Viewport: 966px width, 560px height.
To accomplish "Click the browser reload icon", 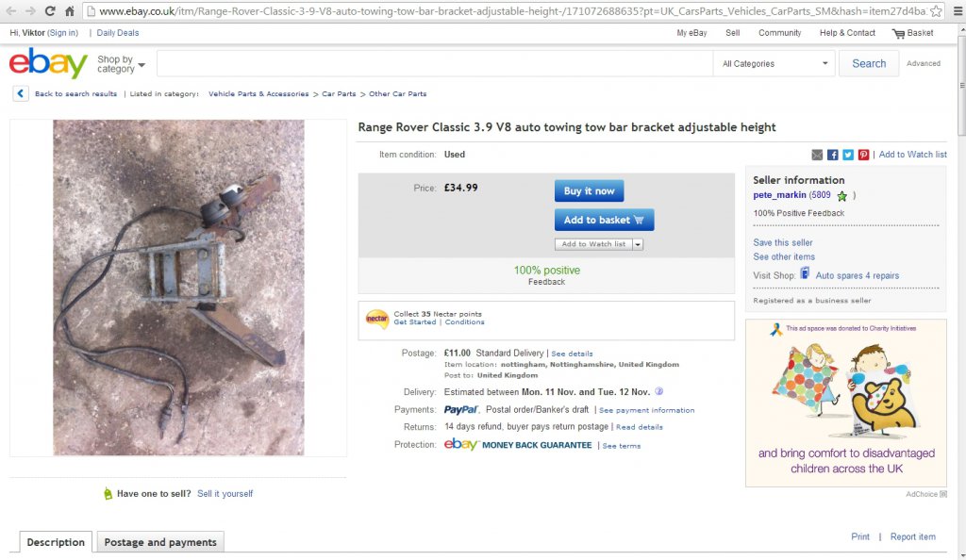I will pyautogui.click(x=51, y=11).
